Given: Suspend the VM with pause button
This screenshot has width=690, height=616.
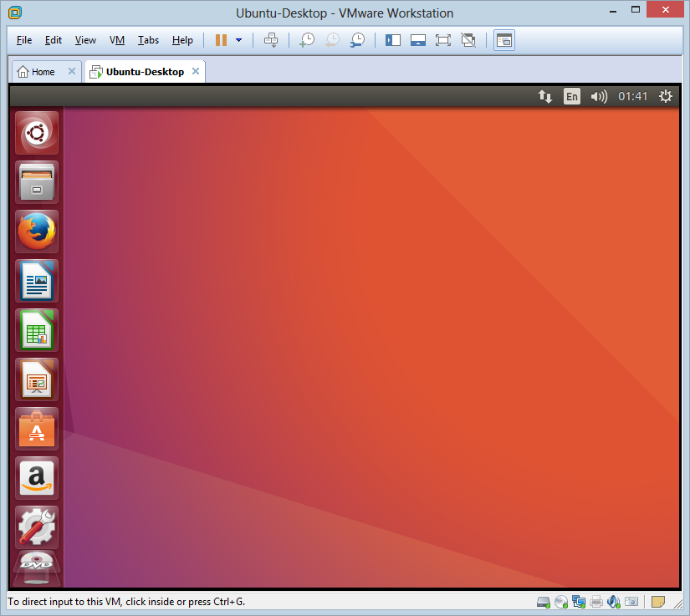Looking at the screenshot, I should pyautogui.click(x=221, y=40).
